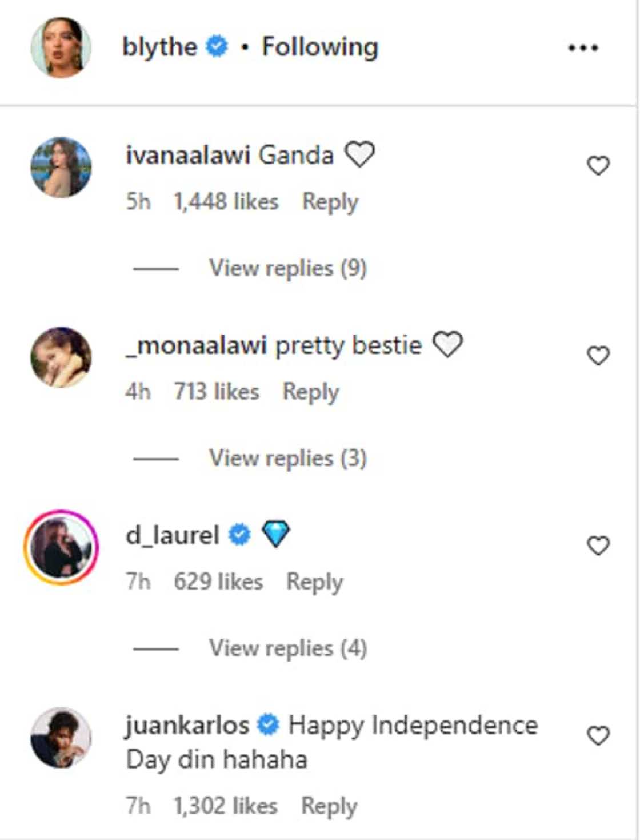Show who gave 713 likes
The image size is (640, 840).
[x=217, y=392]
